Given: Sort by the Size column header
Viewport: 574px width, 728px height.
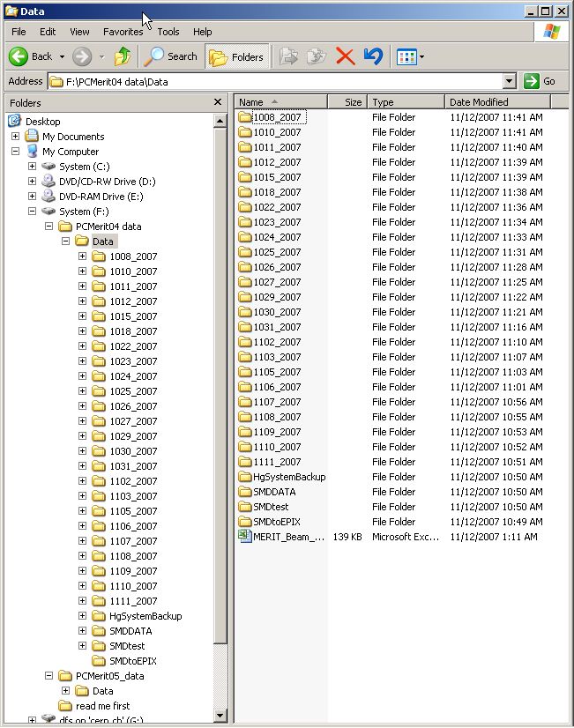Looking at the screenshot, I should (347, 102).
